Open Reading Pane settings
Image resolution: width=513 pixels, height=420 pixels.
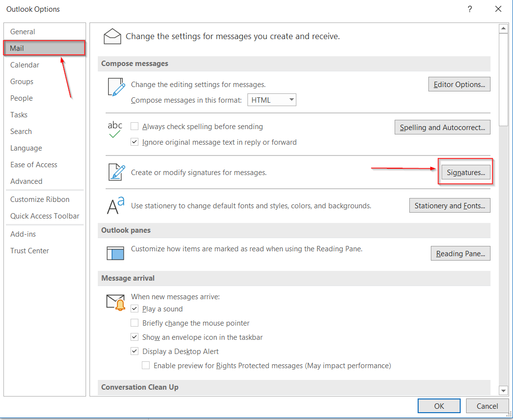click(x=461, y=253)
